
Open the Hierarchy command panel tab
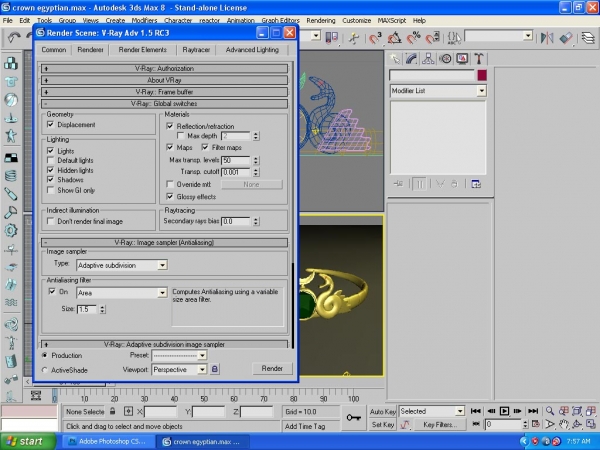[428, 59]
